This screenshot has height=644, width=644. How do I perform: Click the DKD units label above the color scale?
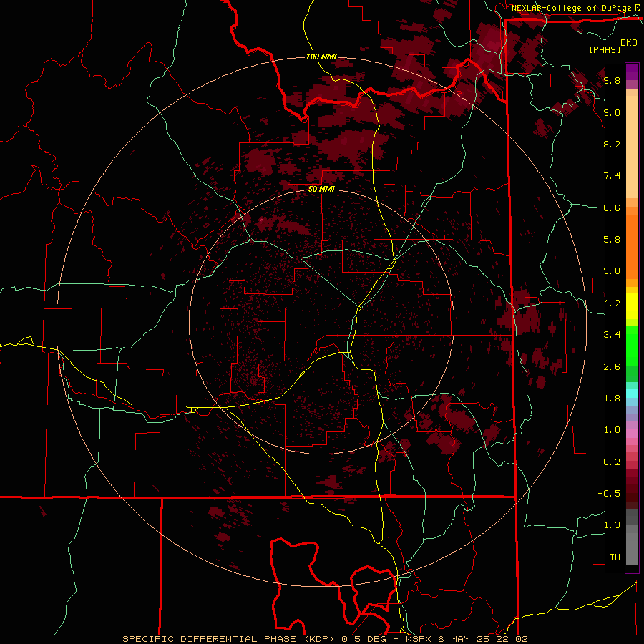click(x=629, y=43)
